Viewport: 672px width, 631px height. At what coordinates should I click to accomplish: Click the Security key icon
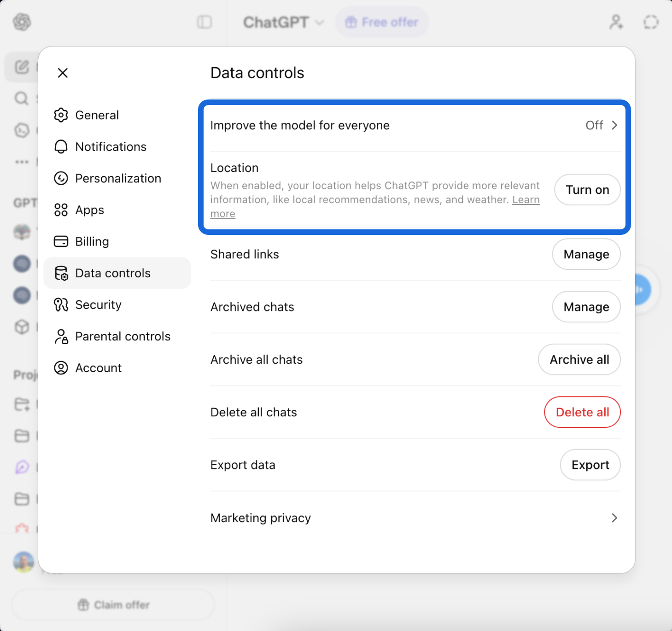coord(61,304)
